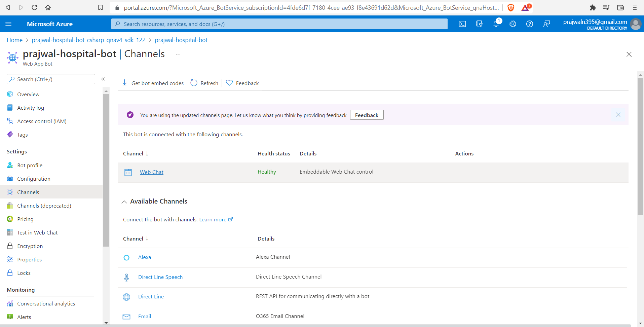644x327 pixels.
Task: Collapse the Available Channels section
Action: click(x=124, y=202)
